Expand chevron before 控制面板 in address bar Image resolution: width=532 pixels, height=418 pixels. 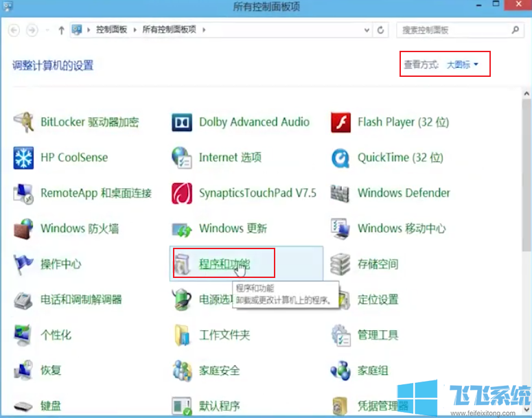pyautogui.click(x=89, y=30)
